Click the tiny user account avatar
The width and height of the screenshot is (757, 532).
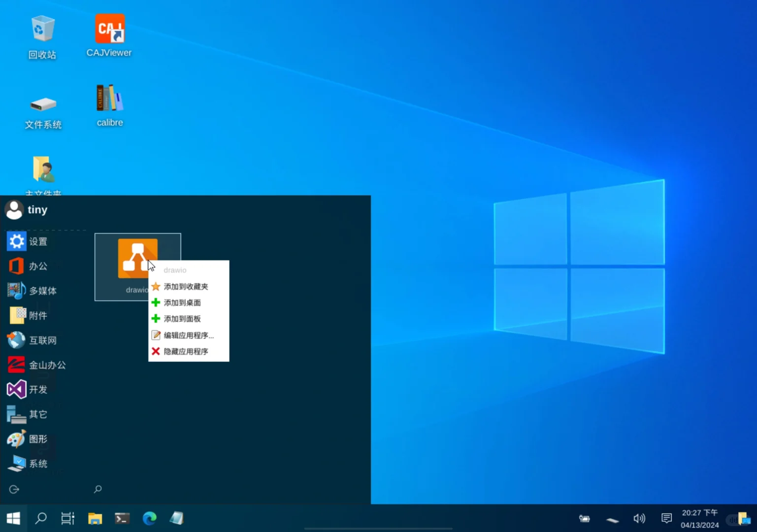(x=14, y=210)
